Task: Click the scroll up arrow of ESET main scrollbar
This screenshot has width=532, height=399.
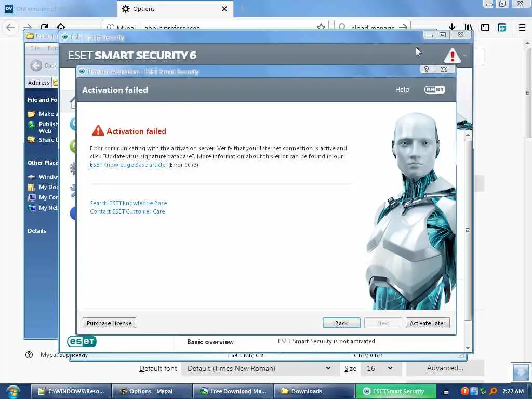Action: 468,135
